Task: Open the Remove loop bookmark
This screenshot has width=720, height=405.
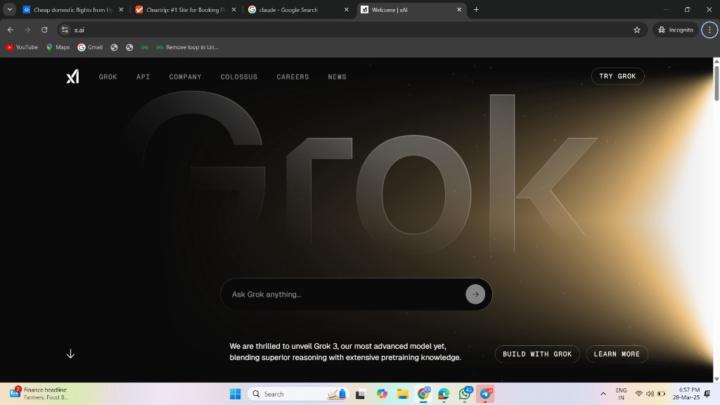Action: click(187, 47)
